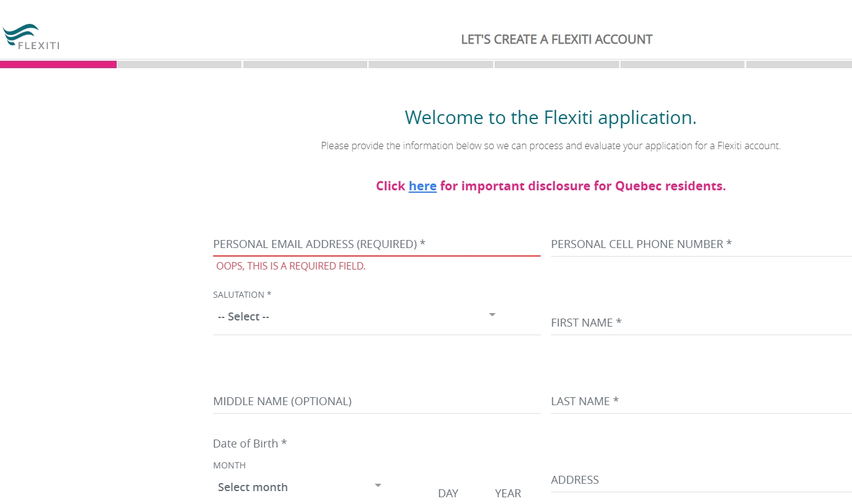Click the First Name field

click(x=702, y=323)
